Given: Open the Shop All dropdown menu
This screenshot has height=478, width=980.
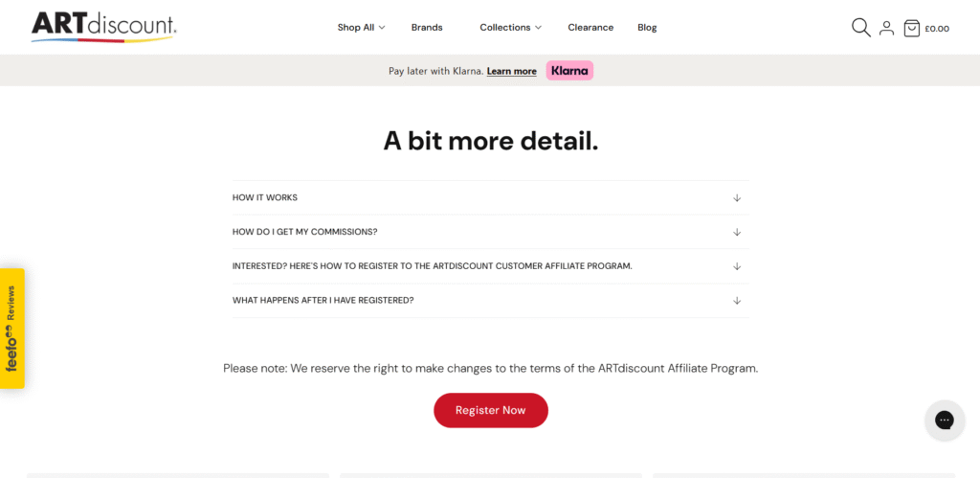Looking at the screenshot, I should click(x=361, y=28).
